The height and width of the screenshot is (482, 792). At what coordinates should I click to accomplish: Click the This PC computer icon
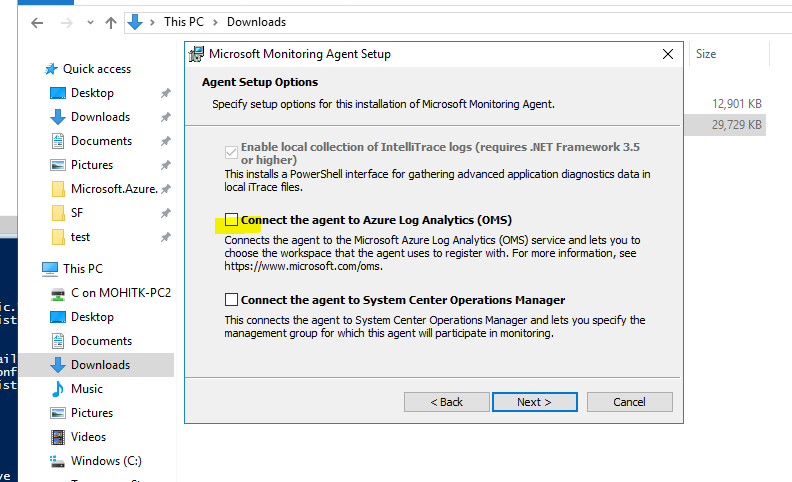(x=50, y=269)
